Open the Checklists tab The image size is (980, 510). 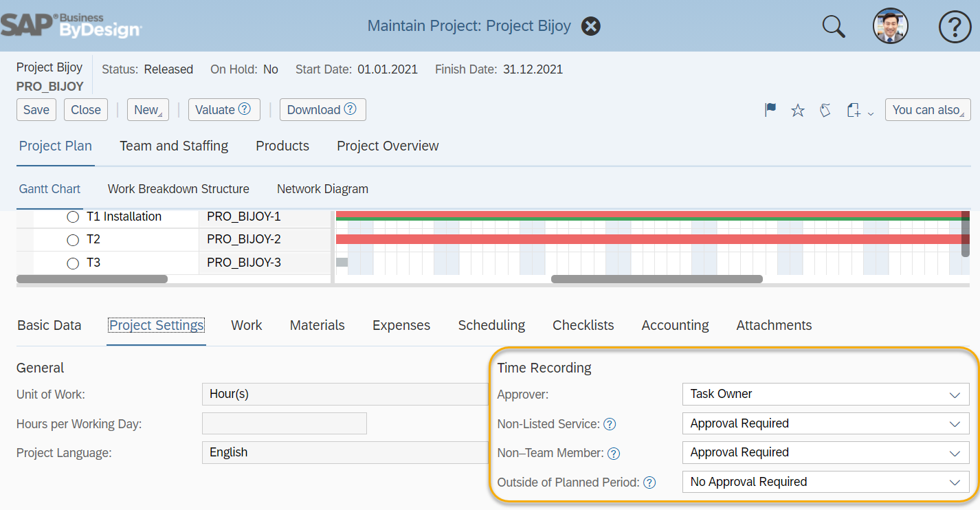(x=583, y=325)
